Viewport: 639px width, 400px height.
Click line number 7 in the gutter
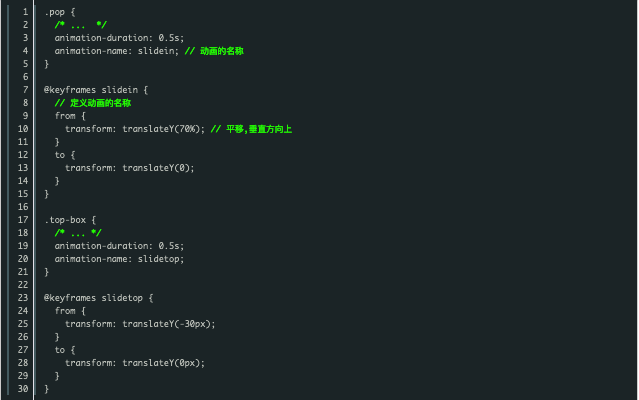(x=25, y=90)
